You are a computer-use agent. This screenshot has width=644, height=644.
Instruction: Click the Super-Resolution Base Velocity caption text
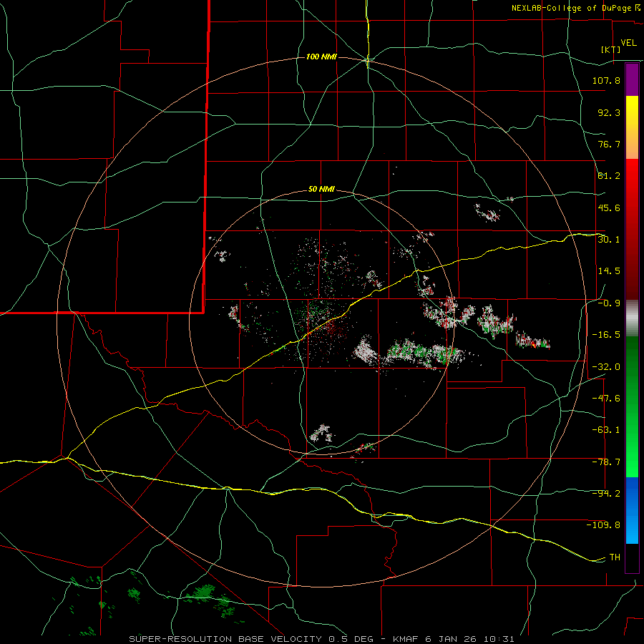321,639
